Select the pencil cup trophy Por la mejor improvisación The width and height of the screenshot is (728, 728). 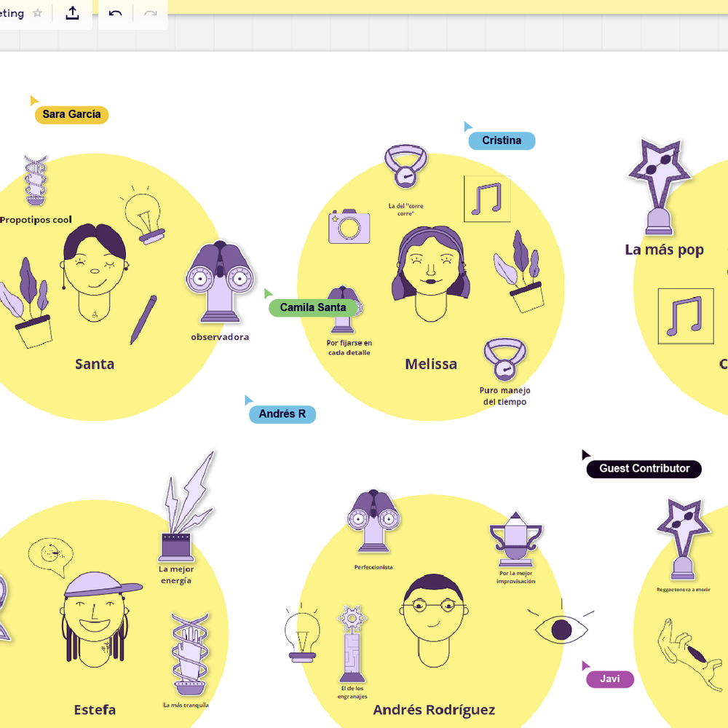tap(516, 539)
